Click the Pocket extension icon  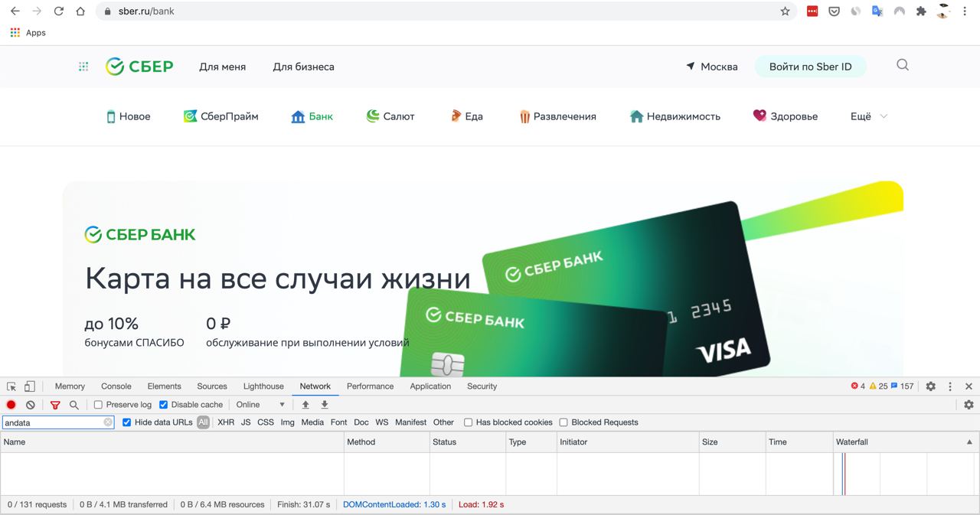pos(834,11)
